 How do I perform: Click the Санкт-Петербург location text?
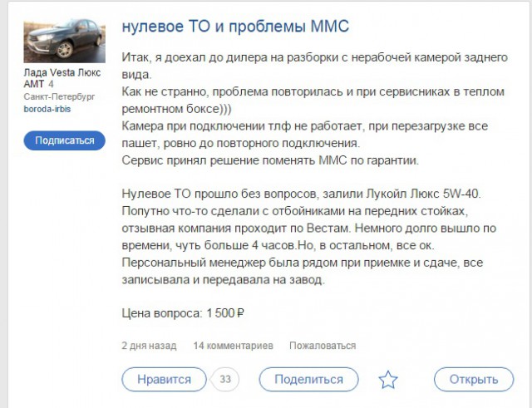point(59,96)
